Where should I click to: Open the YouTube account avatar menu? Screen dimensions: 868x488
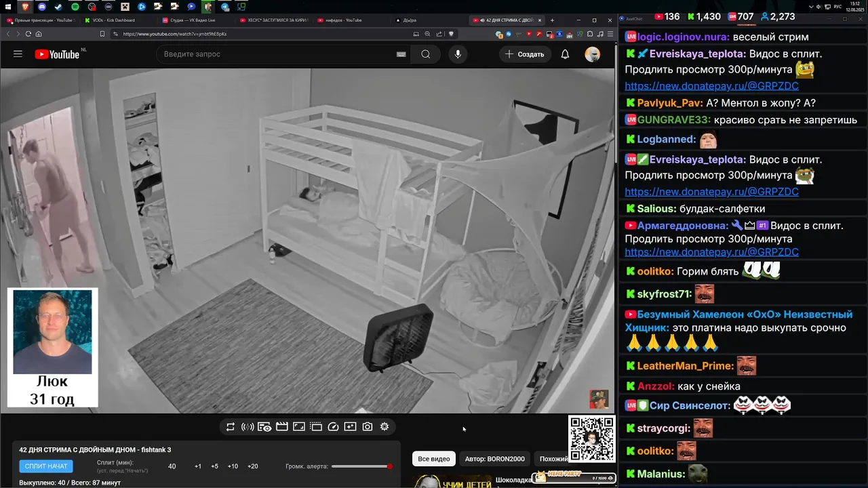pos(593,54)
